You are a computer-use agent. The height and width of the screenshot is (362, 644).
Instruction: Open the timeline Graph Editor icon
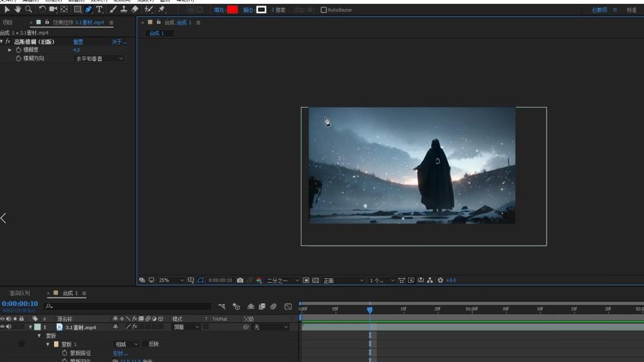click(289, 307)
